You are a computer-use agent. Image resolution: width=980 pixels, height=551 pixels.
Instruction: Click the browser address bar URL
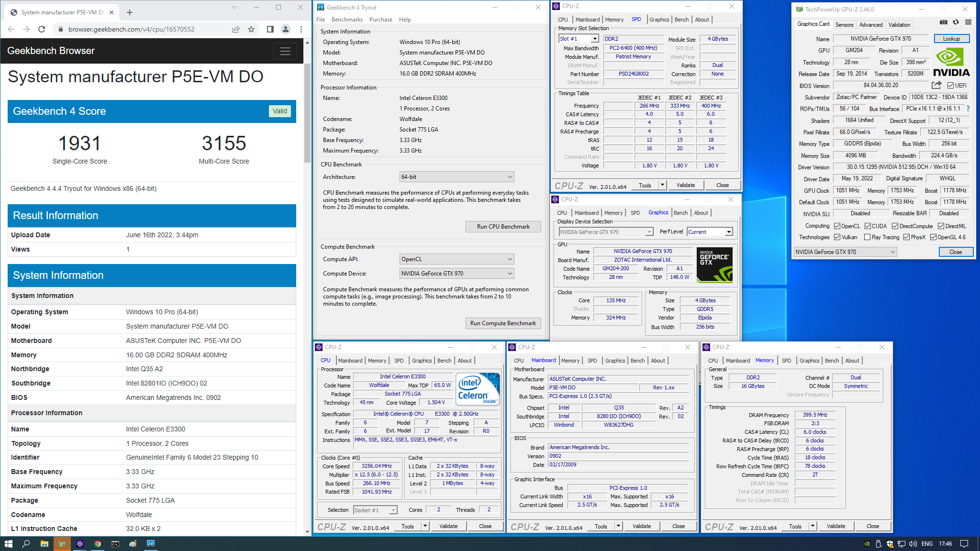click(x=131, y=29)
